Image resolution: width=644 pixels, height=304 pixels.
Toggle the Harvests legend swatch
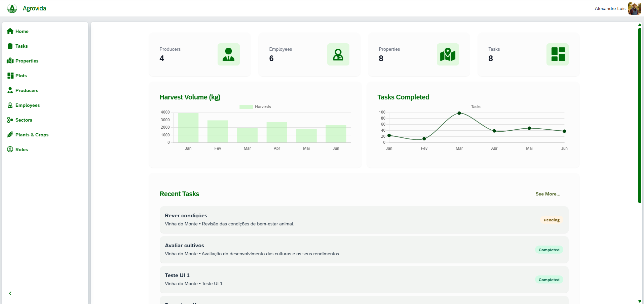tap(246, 107)
